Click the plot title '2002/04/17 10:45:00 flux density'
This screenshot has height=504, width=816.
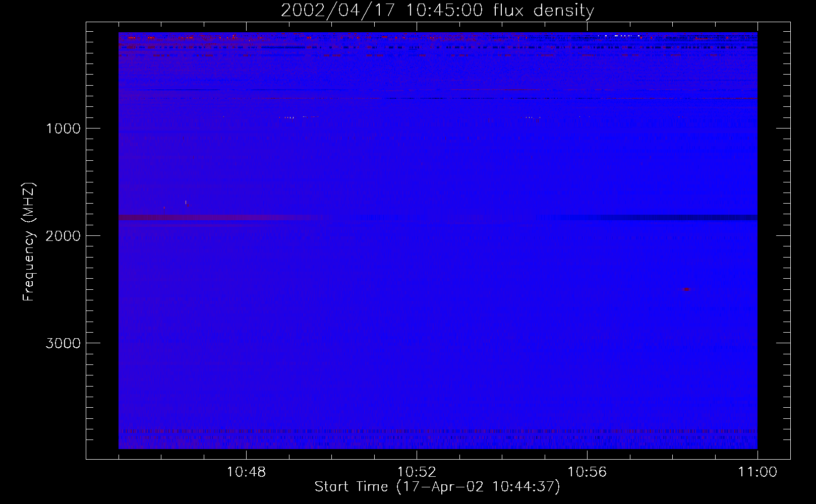(x=437, y=11)
